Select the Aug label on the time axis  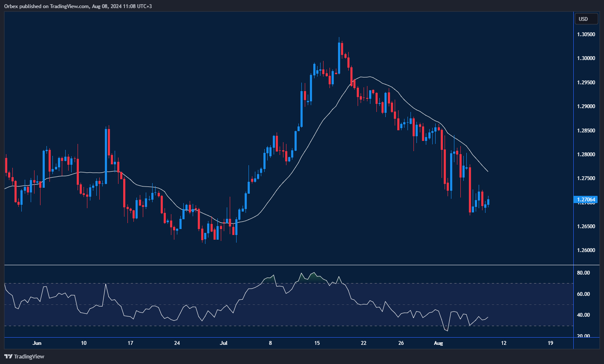(x=439, y=343)
